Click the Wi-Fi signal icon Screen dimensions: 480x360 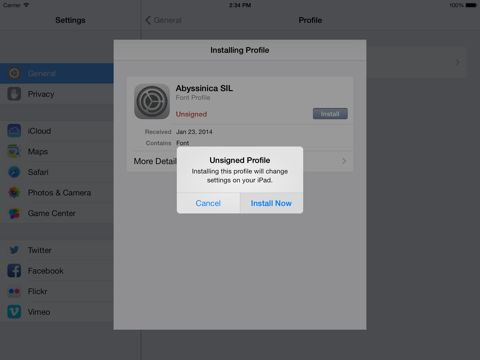click(26, 5)
